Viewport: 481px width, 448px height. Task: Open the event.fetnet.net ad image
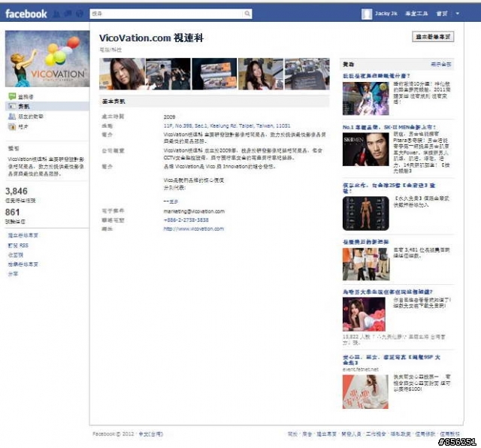(365, 392)
